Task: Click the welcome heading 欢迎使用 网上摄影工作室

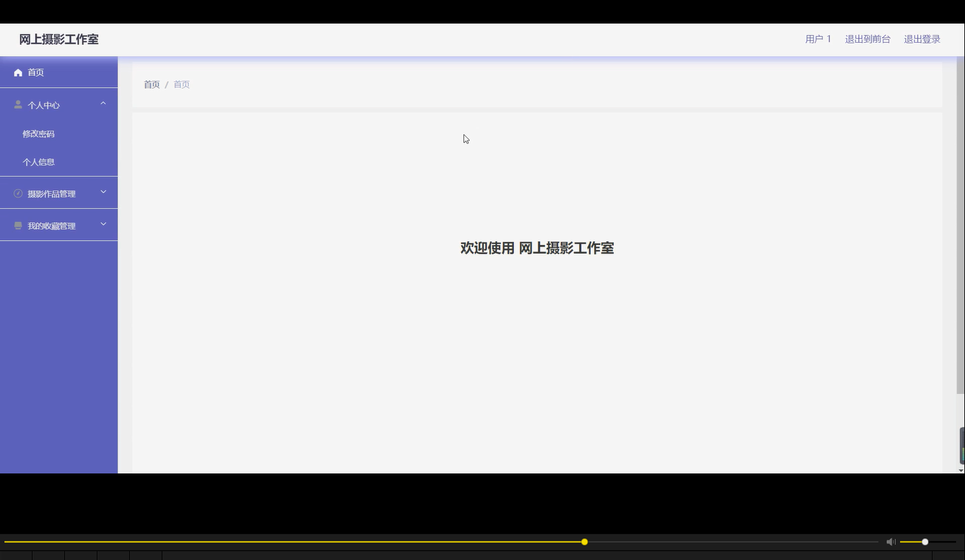Action: [537, 248]
